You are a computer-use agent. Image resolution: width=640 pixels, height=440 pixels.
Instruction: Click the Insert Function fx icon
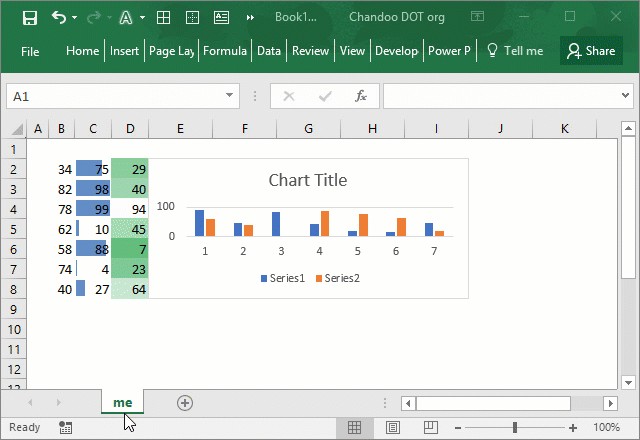pyautogui.click(x=361, y=96)
